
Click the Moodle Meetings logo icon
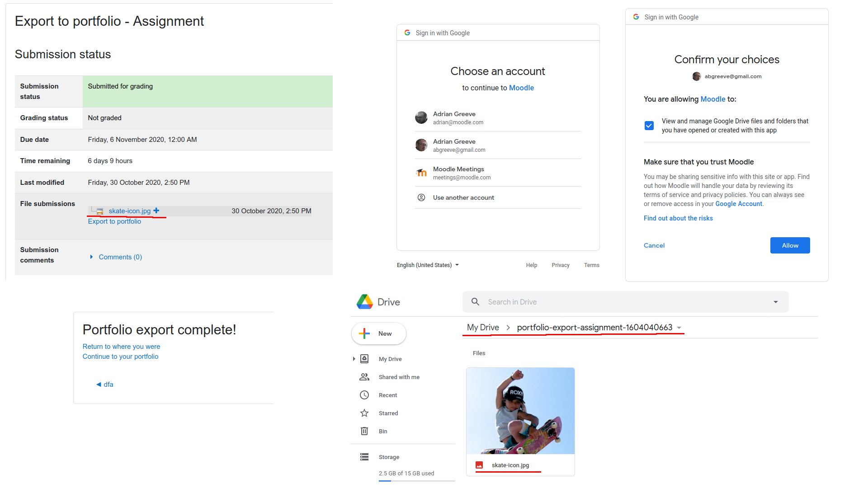coord(421,173)
